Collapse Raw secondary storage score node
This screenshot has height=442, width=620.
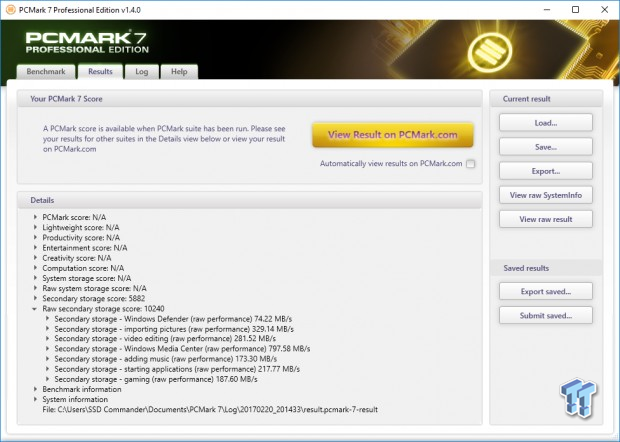[37, 310]
